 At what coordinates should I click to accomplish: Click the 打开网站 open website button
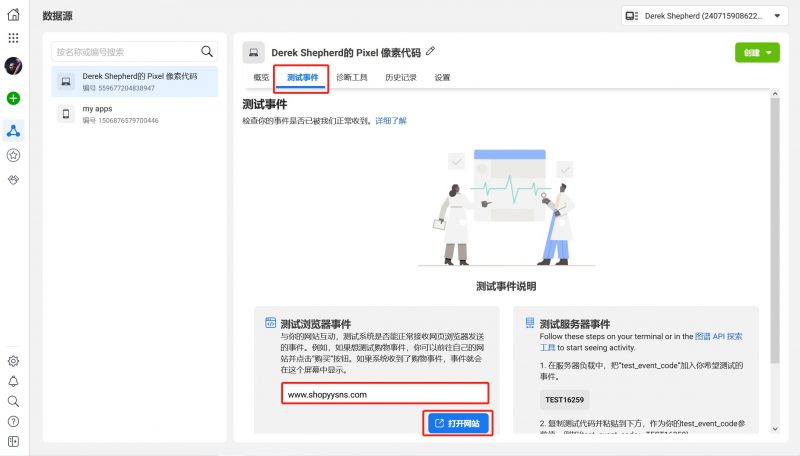point(458,423)
